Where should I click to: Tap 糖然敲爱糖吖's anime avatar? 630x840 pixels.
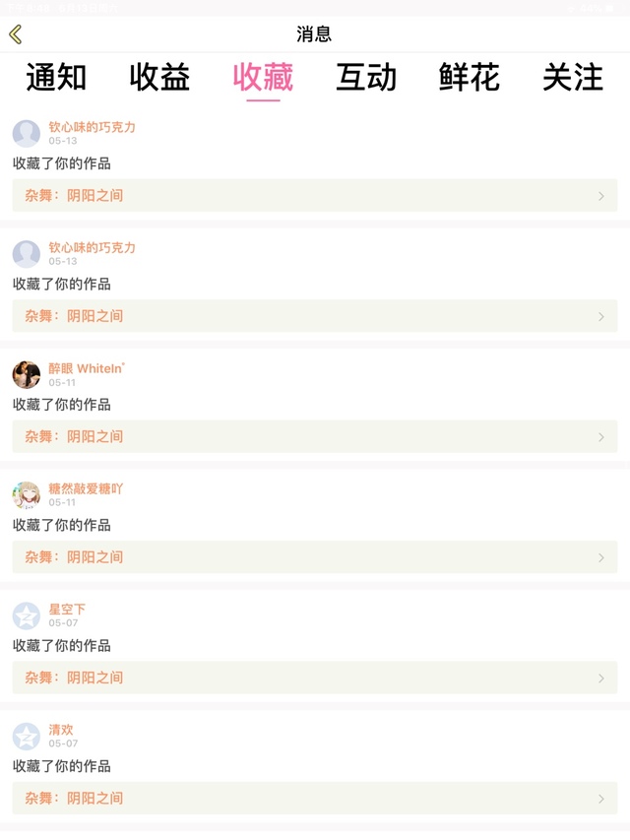click(x=27, y=494)
